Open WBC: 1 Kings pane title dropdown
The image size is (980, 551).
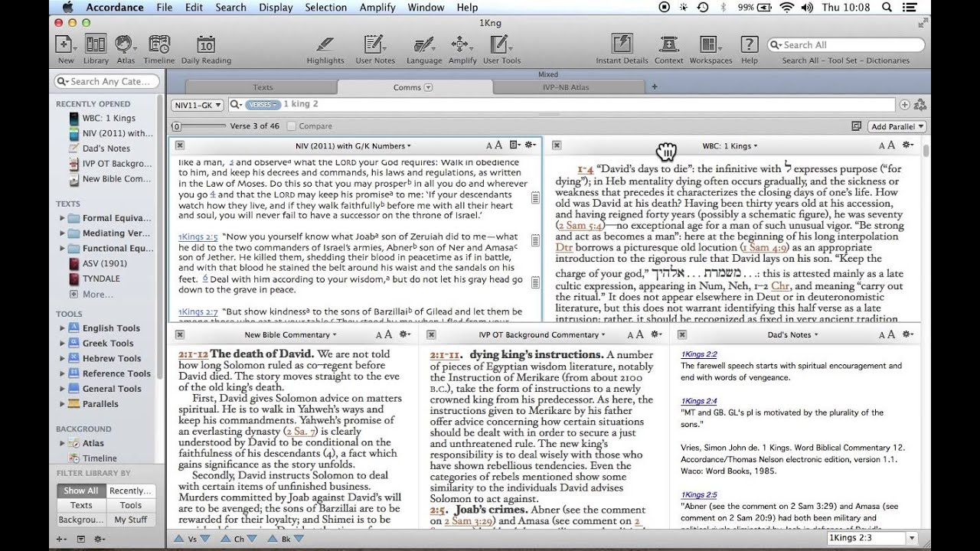[730, 145]
